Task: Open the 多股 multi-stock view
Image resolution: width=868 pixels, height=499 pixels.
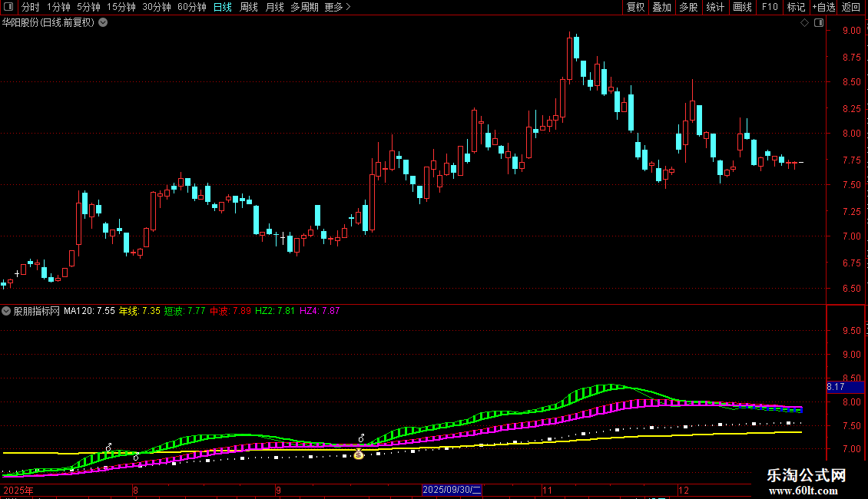Action: click(688, 7)
